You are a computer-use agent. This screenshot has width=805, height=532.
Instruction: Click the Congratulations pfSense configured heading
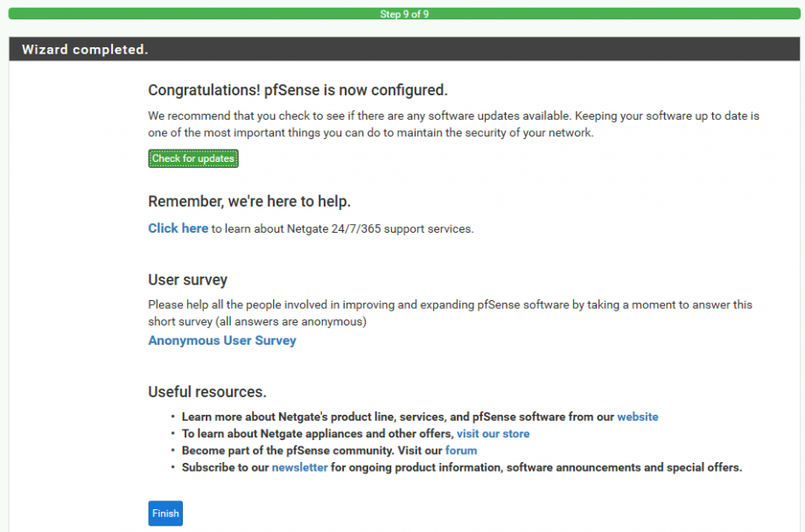click(x=297, y=90)
